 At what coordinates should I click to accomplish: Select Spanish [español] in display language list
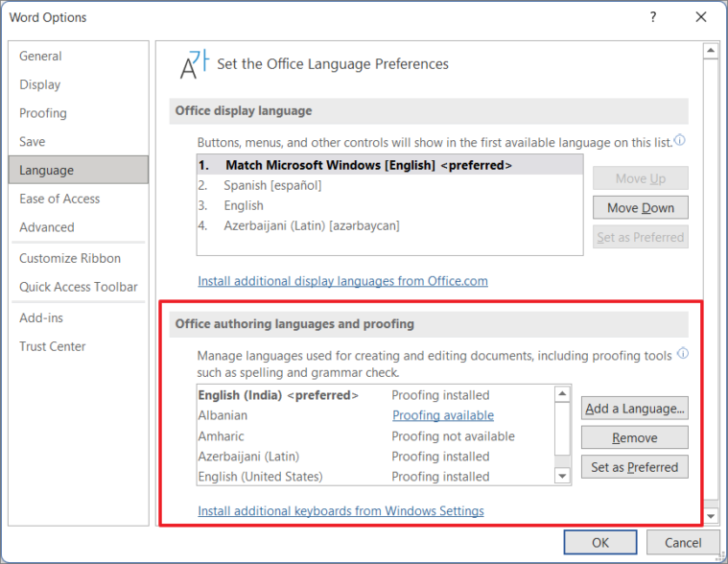click(x=390, y=185)
